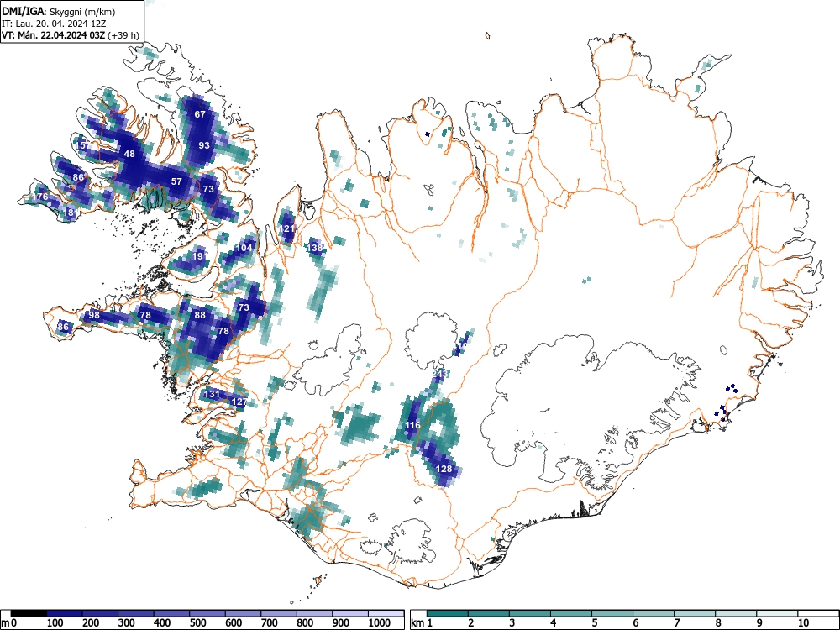The width and height of the screenshot is (840, 630).
Task: Click the 'm' unit label in the legend
Action: [x=5, y=623]
